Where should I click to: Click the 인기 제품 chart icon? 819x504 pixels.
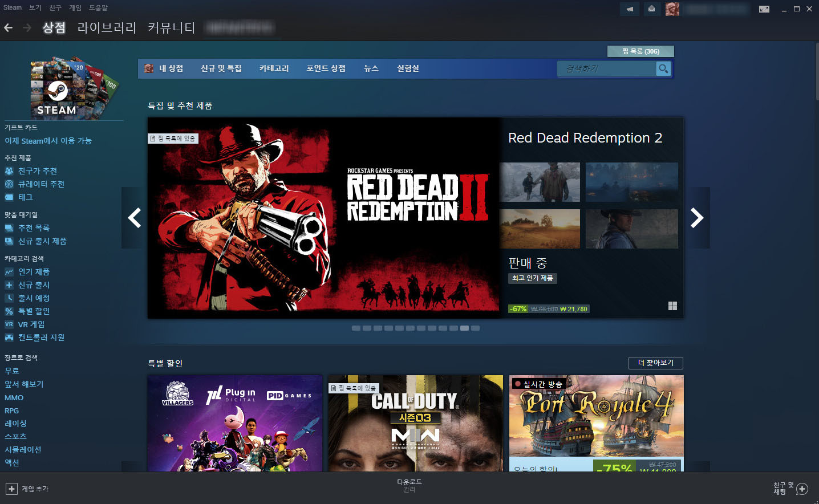click(x=9, y=272)
